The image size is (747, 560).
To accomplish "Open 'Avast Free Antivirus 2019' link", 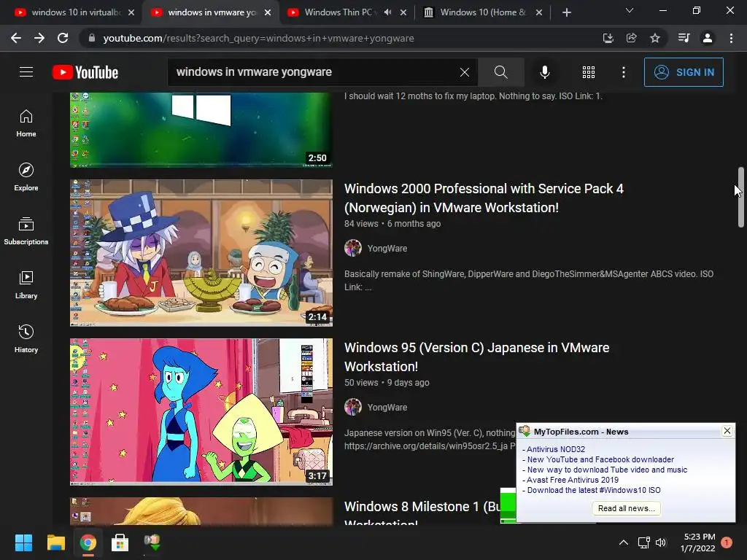I will click(573, 480).
